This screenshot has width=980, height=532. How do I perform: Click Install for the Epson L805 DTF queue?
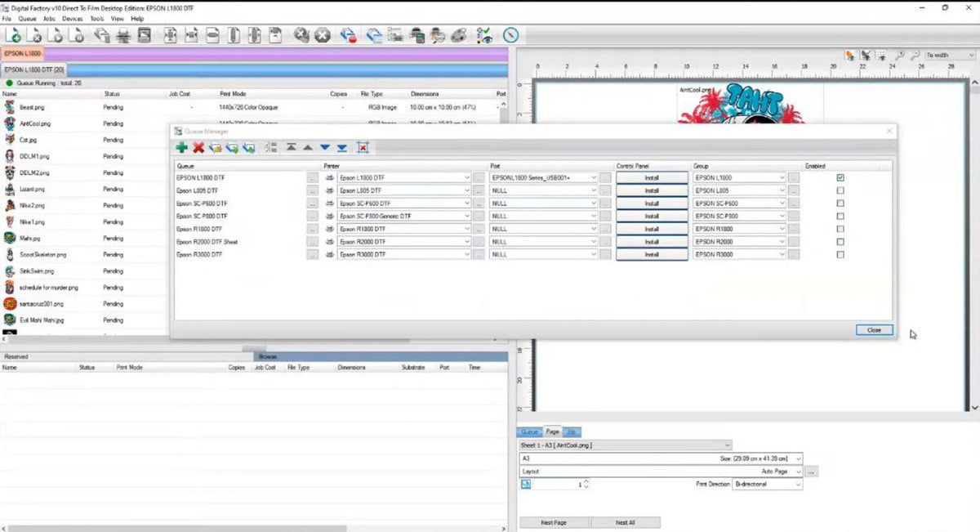tap(651, 190)
